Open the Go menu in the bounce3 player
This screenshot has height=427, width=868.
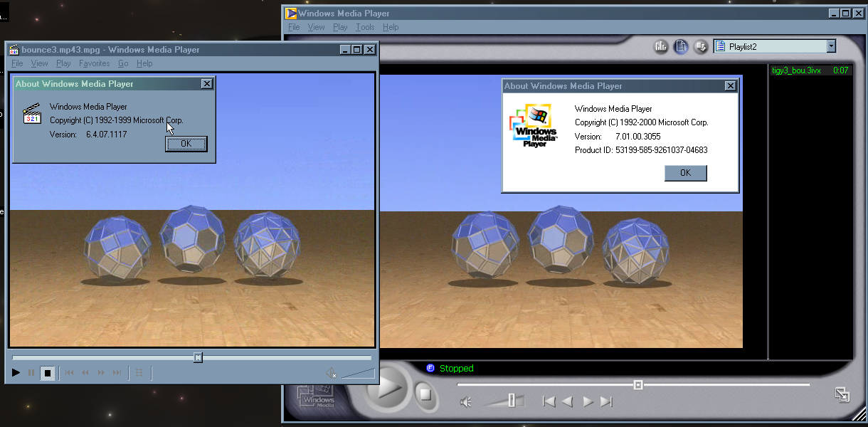pos(123,63)
